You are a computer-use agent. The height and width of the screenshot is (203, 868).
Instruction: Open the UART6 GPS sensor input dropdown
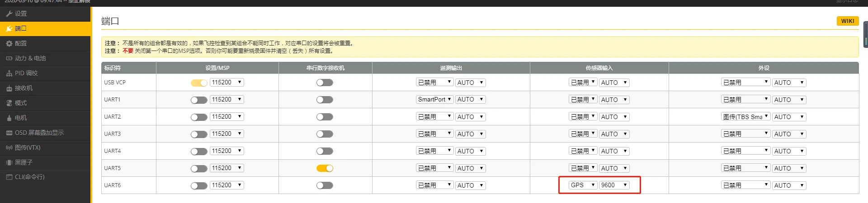[x=583, y=185]
